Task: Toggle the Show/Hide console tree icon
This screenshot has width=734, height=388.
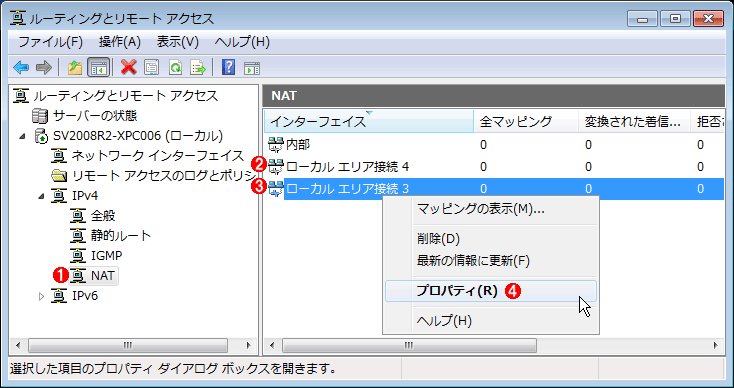Action: [98, 68]
